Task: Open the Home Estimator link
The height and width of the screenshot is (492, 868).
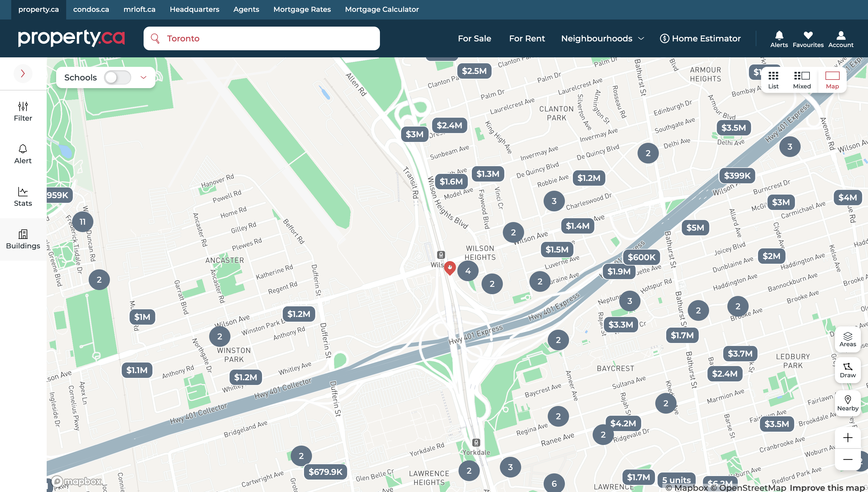Action: (x=700, y=38)
